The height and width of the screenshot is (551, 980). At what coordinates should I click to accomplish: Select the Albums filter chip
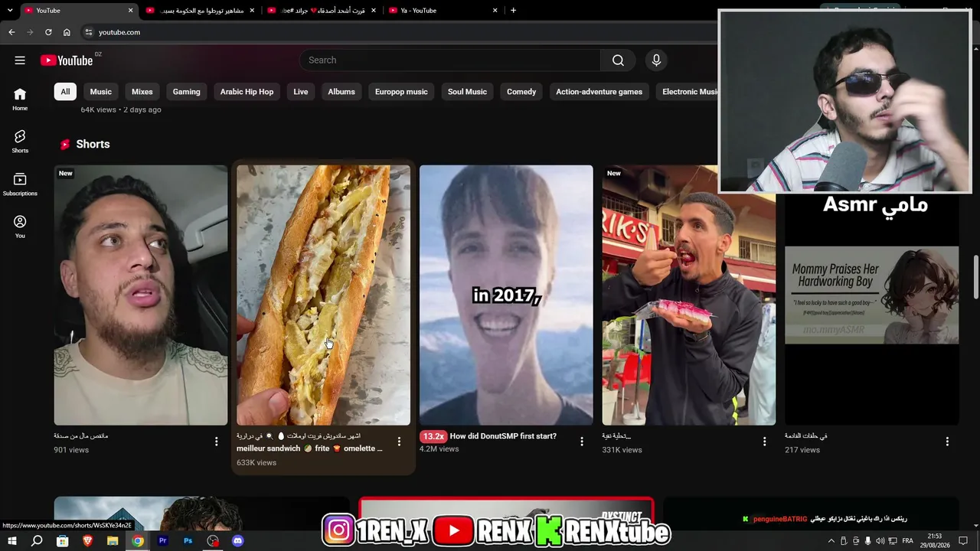(x=341, y=92)
